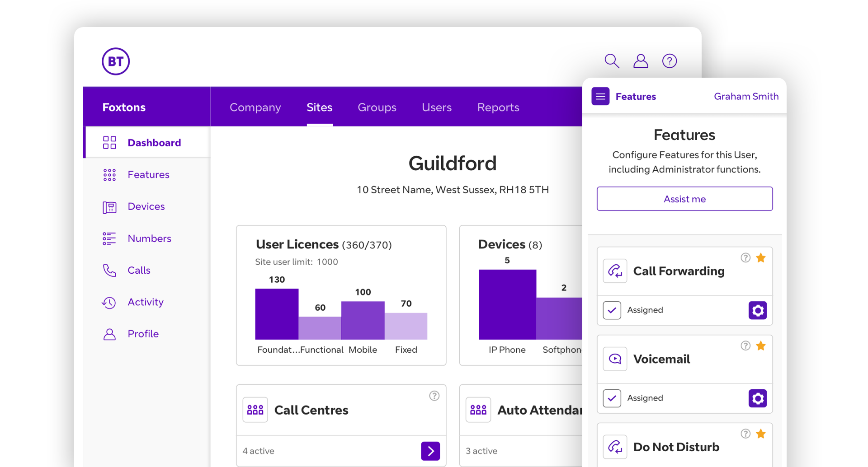Open Call Forwarding settings gear
This screenshot has width=868, height=467.
(x=758, y=310)
